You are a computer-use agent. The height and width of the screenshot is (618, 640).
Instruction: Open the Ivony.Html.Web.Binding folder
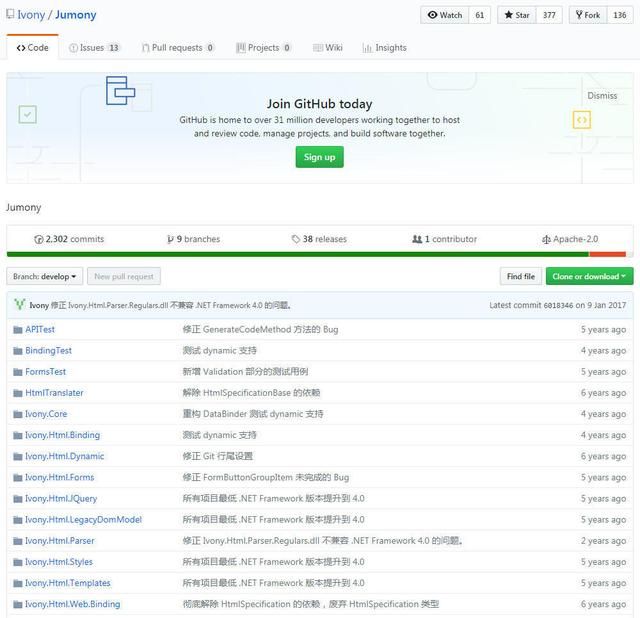click(x=73, y=605)
